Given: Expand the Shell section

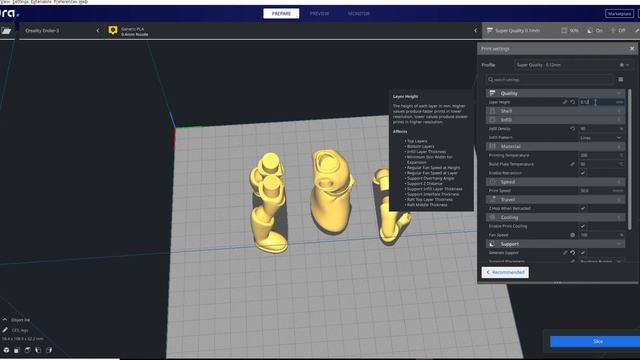Looking at the screenshot, I should tap(619, 111).
